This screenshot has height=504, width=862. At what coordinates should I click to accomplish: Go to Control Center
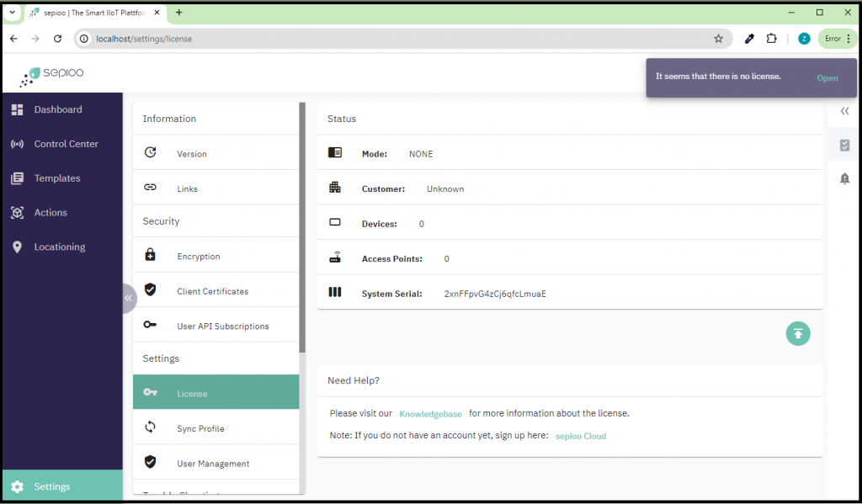tap(66, 144)
